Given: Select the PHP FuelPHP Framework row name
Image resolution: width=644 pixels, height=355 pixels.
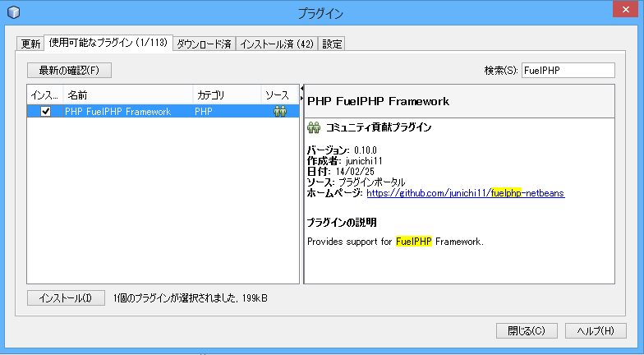Looking at the screenshot, I should coord(118,112).
